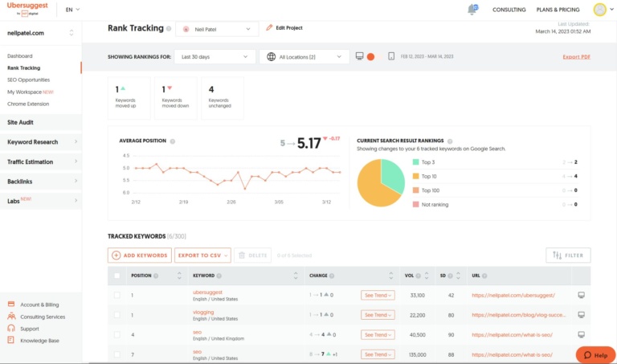Sort by the VOL column arrows
This screenshot has width=617, height=364.
(x=427, y=276)
